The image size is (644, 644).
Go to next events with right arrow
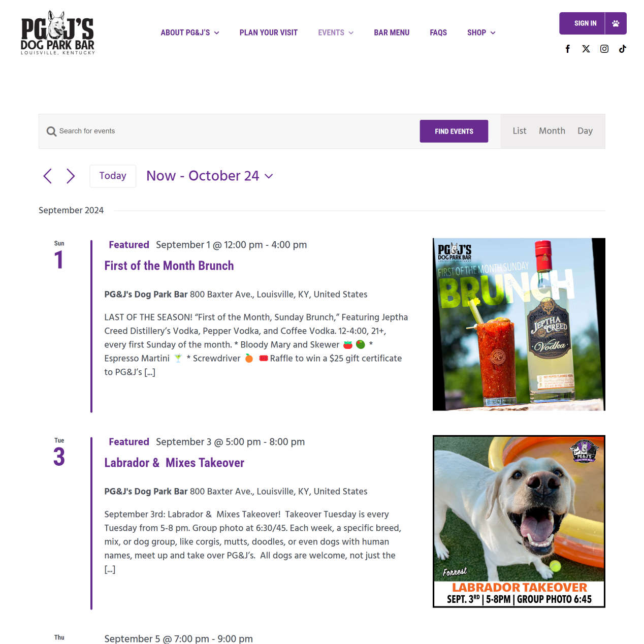point(71,176)
